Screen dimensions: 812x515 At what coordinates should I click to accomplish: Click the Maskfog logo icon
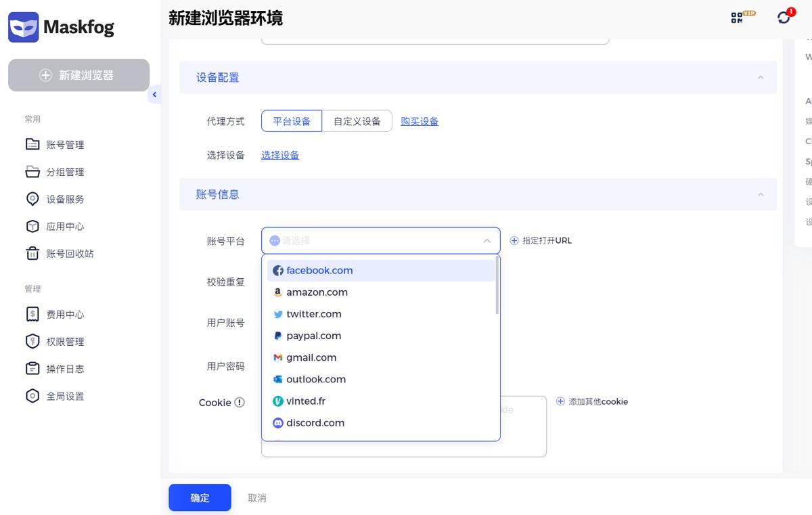[x=23, y=27]
